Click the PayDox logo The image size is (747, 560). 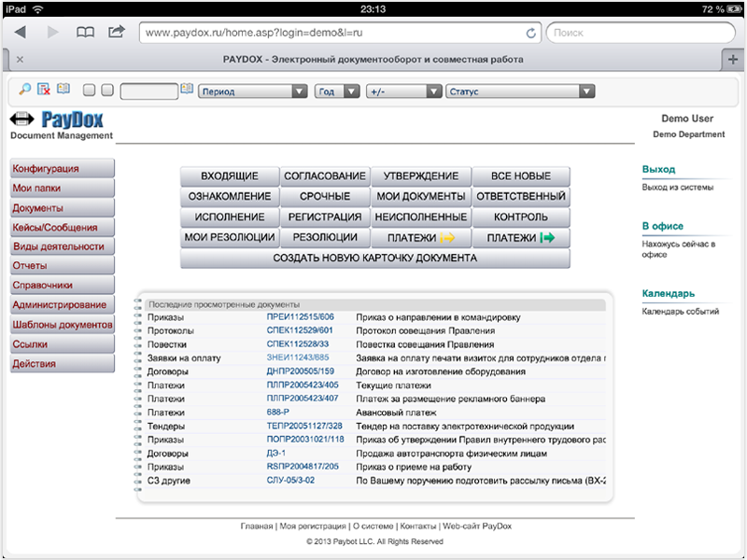coord(57,119)
